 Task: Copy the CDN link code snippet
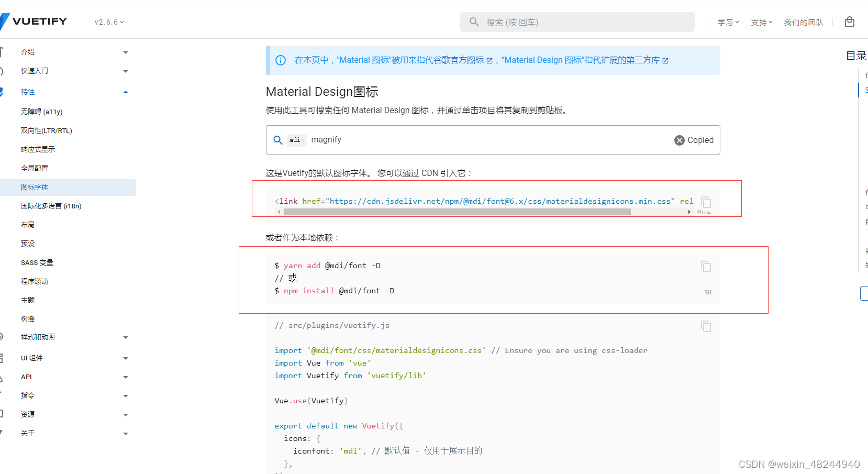click(706, 203)
